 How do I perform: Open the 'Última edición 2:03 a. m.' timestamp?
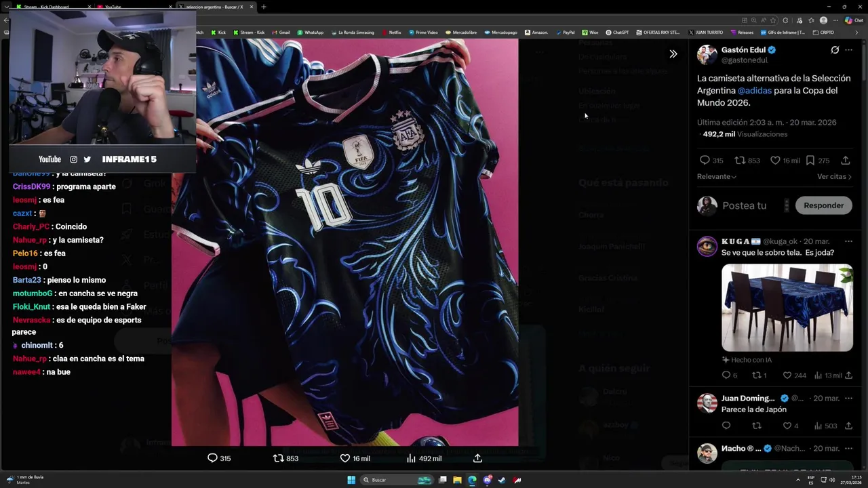point(766,123)
